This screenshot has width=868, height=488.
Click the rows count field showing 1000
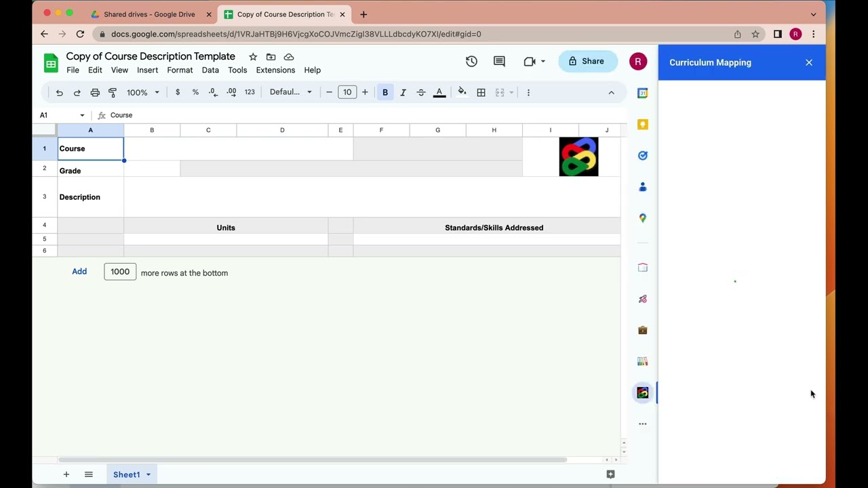tap(120, 272)
